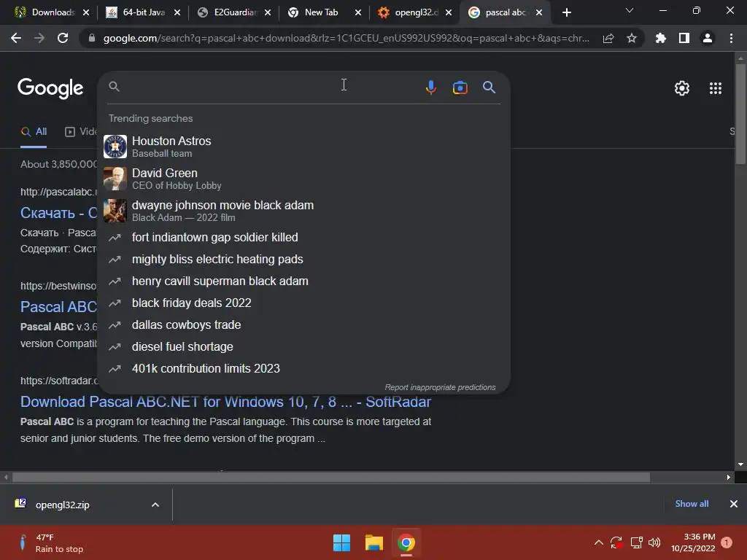The height and width of the screenshot is (560, 747).
Task: Open the Pascal ABC bestwinsoft result link
Action: coord(58,307)
